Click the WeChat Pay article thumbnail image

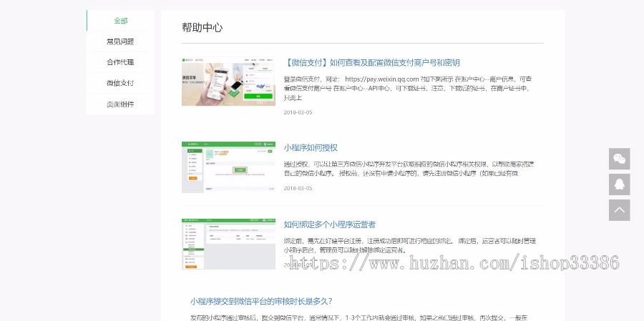tap(228, 82)
